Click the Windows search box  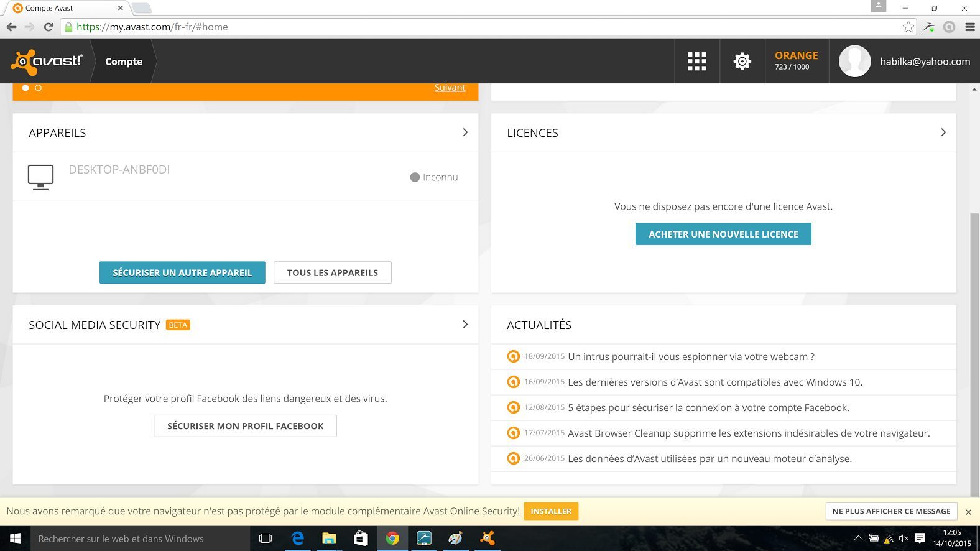click(140, 539)
